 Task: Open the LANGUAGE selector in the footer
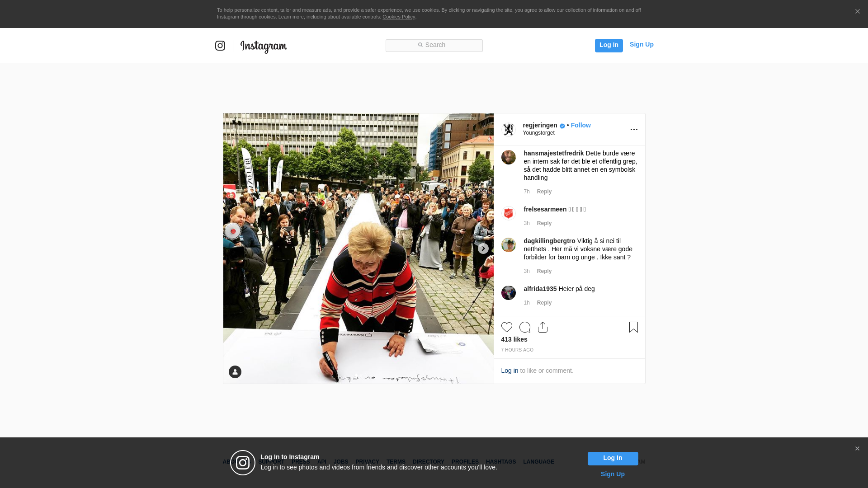point(538,462)
